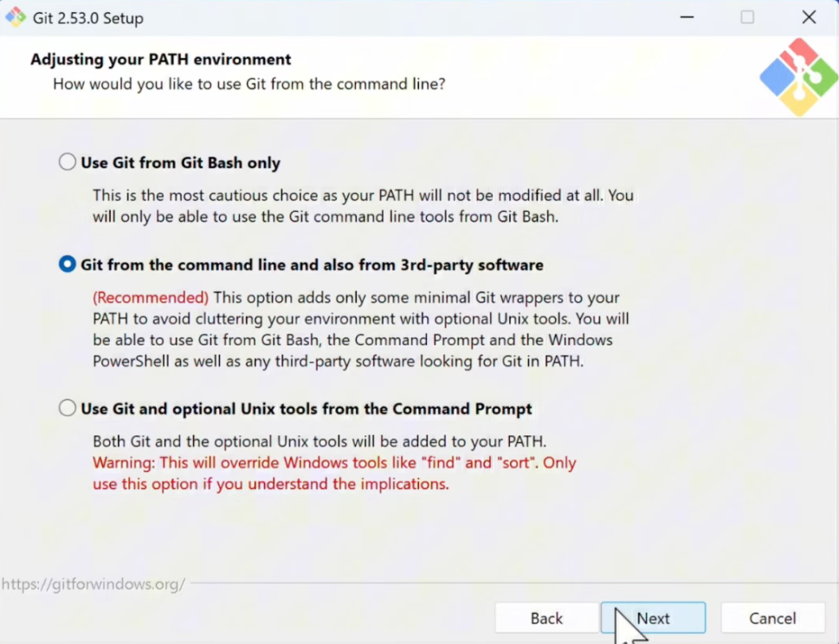Click the "Git 2.53.0 Setup" window title
839x644 pixels.
(88, 17)
